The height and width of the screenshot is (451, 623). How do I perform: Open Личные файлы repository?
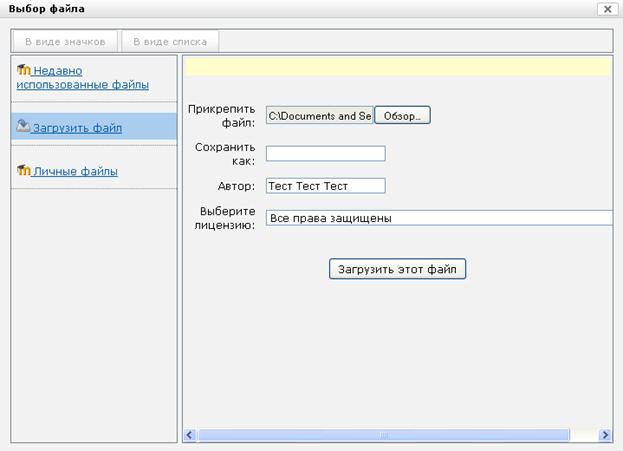(x=75, y=171)
